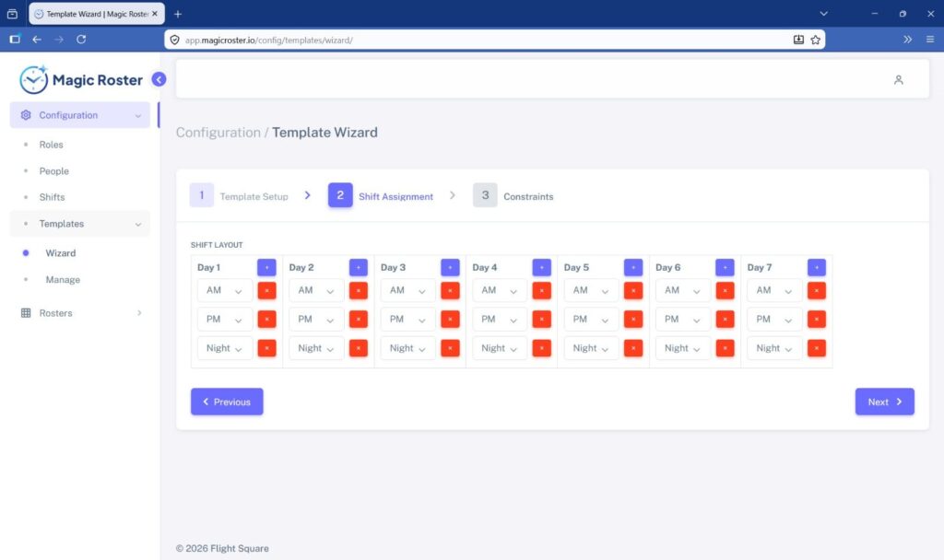
Task: Delete Day 6 AM shift row
Action: point(725,290)
